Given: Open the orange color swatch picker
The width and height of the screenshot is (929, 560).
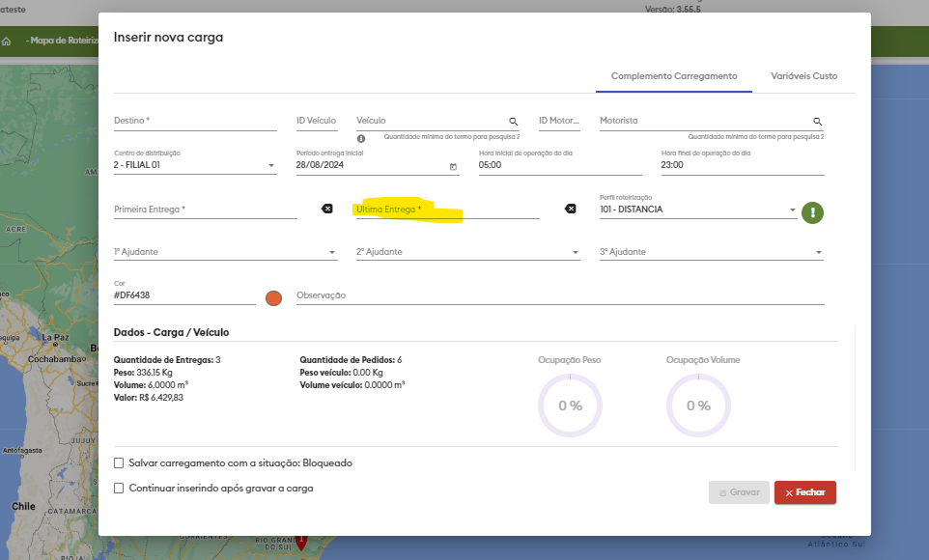Looking at the screenshot, I should coord(273,297).
